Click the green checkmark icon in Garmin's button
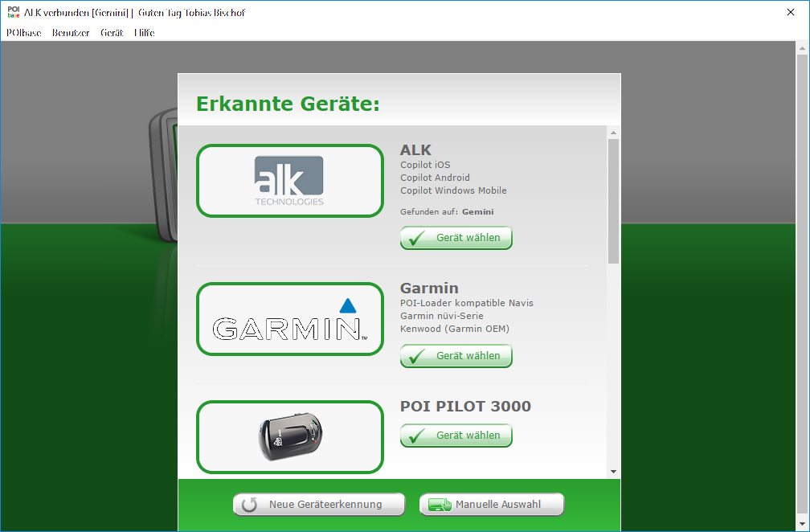Image resolution: width=810 pixels, height=532 pixels. tap(417, 356)
